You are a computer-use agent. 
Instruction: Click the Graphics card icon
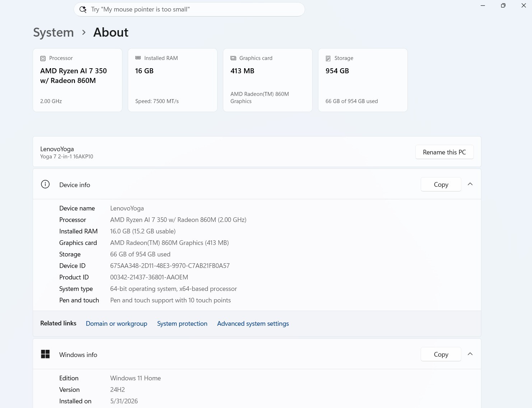(x=233, y=58)
